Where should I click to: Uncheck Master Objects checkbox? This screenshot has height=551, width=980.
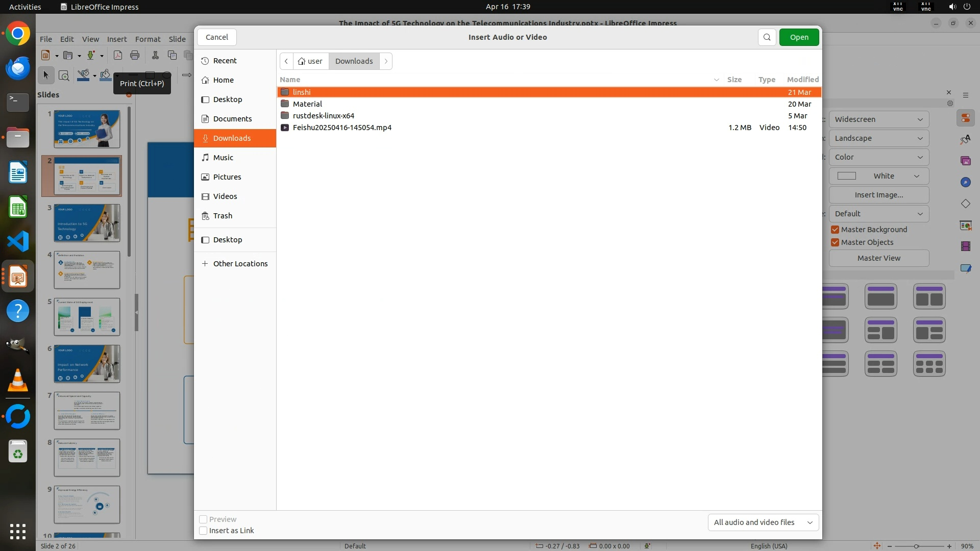pos(835,242)
